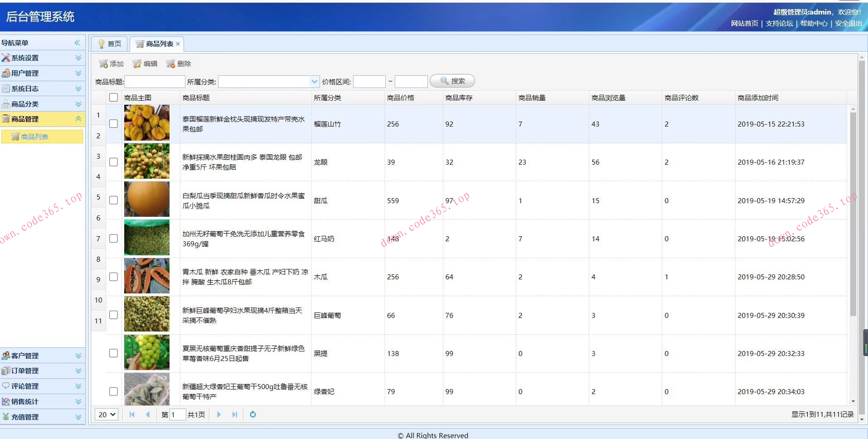This screenshot has width=868, height=439.
Task: Check the box for the 龙眼 product row
Action: (x=113, y=162)
